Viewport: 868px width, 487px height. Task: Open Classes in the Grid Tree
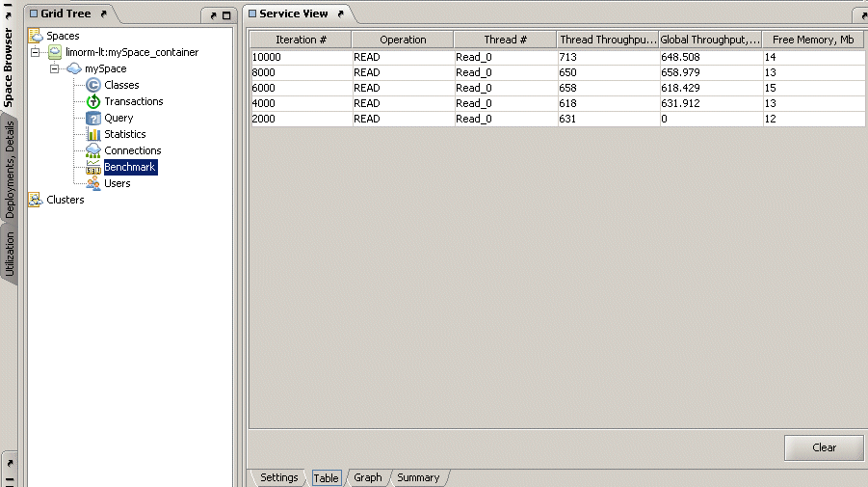pos(121,85)
